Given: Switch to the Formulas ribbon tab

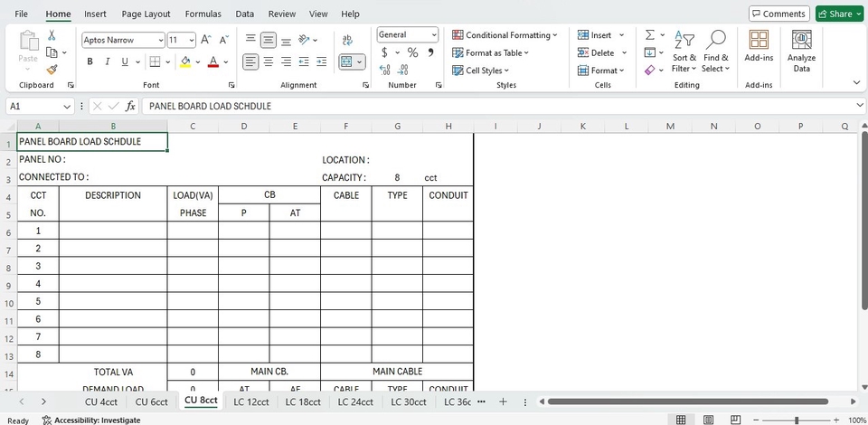Looking at the screenshot, I should 203,14.
